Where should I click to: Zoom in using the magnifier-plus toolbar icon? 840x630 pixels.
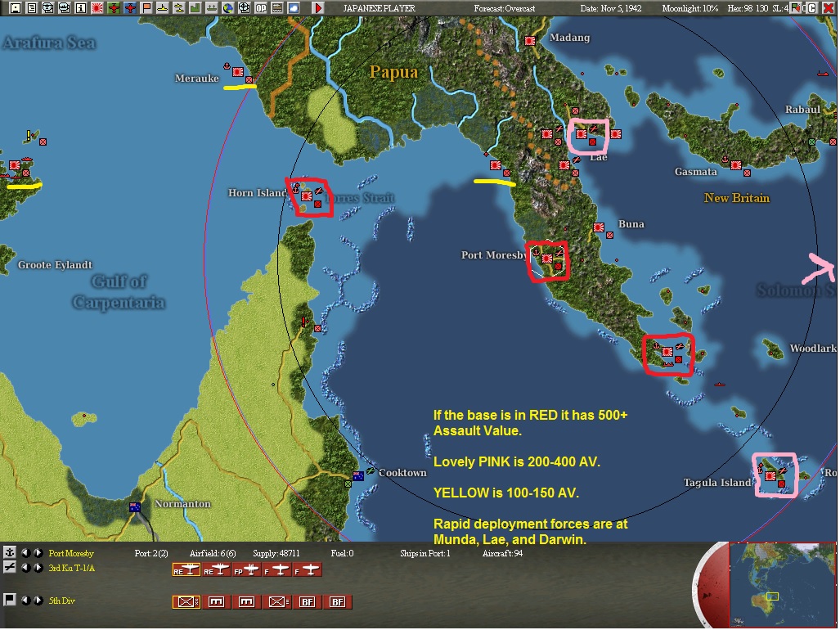click(x=47, y=8)
